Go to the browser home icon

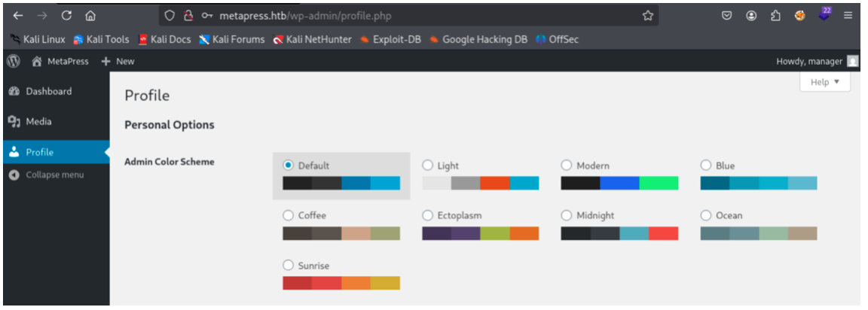(x=90, y=16)
